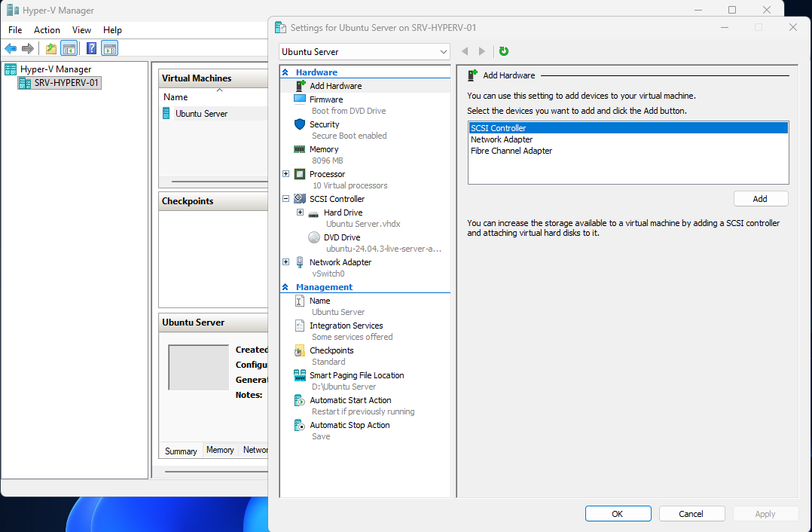812x532 pixels.
Task: Click the green refresh icon in settings toolbar
Action: click(503, 51)
